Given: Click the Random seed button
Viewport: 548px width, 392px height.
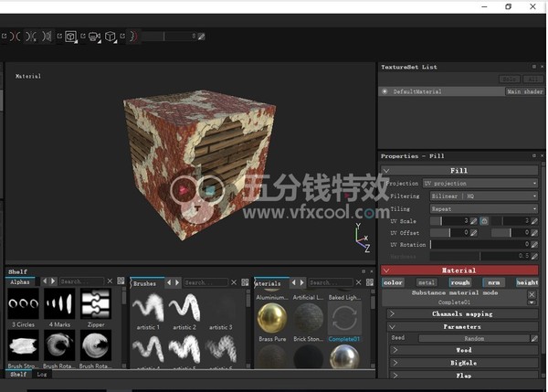Looking at the screenshot, I should point(473,338).
